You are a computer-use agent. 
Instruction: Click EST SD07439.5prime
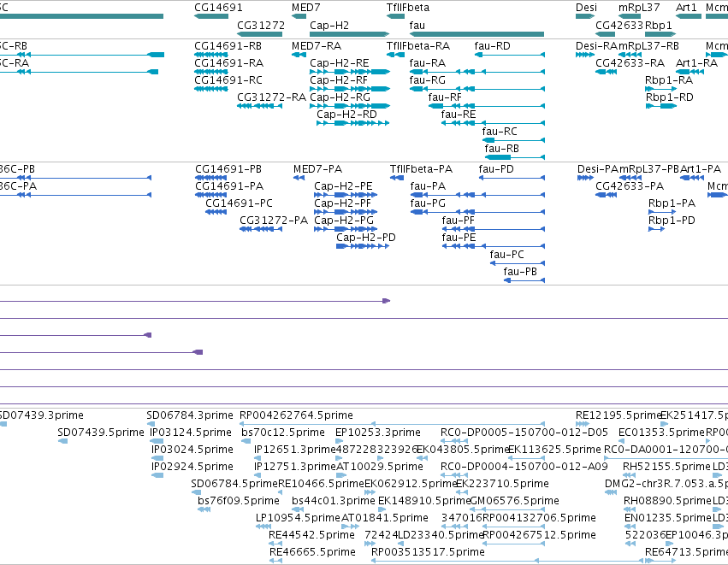pos(62,441)
